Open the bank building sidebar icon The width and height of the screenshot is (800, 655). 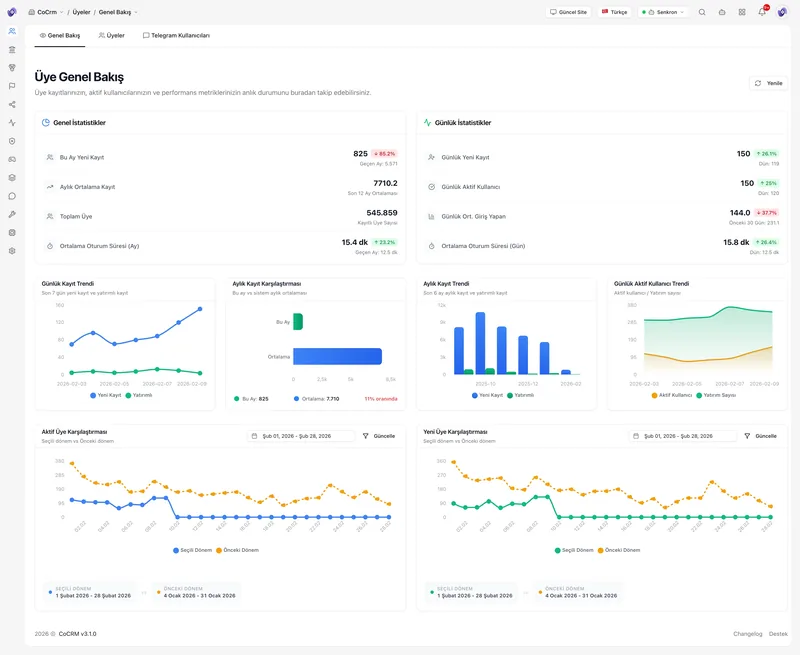point(12,49)
